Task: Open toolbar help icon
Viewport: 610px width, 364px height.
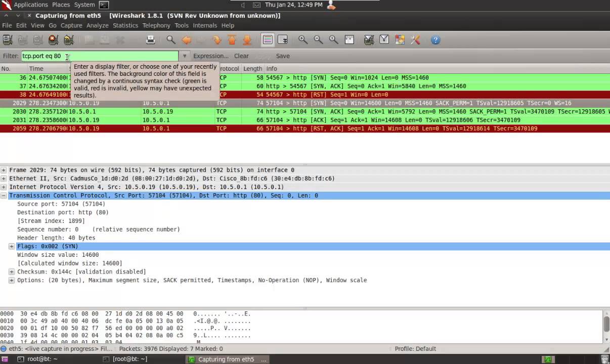Action: pos(435,40)
